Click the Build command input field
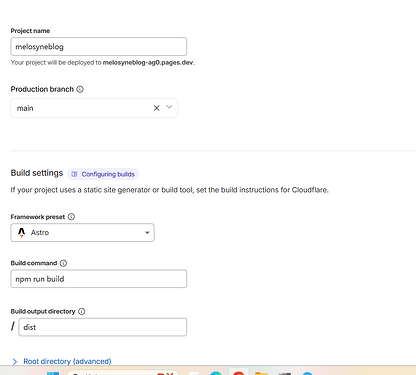The width and height of the screenshot is (416, 375). [x=99, y=279]
